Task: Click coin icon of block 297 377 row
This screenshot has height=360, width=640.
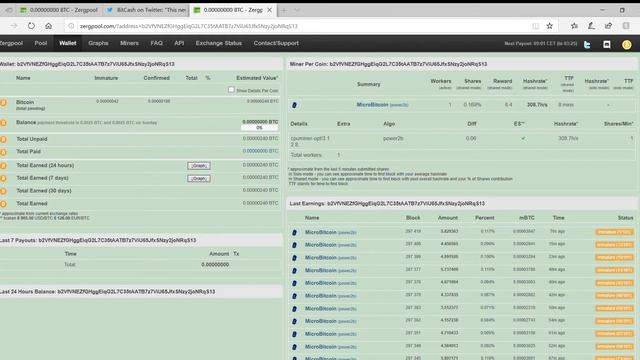Action: tap(294, 271)
